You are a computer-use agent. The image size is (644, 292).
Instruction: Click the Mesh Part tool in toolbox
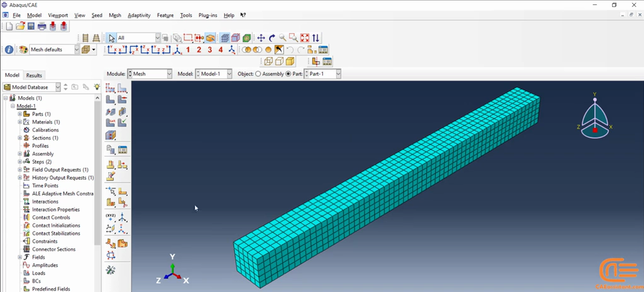click(x=111, y=99)
